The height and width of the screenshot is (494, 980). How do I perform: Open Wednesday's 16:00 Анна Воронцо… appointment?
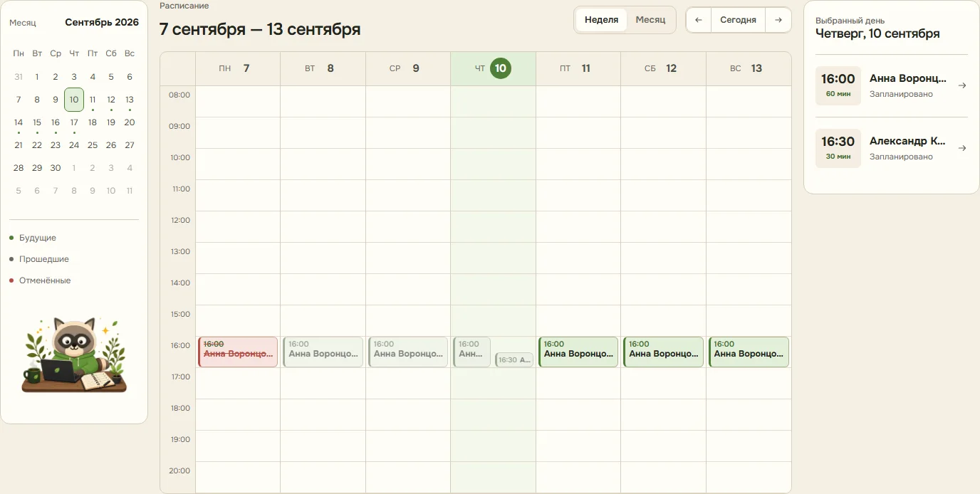(x=408, y=352)
